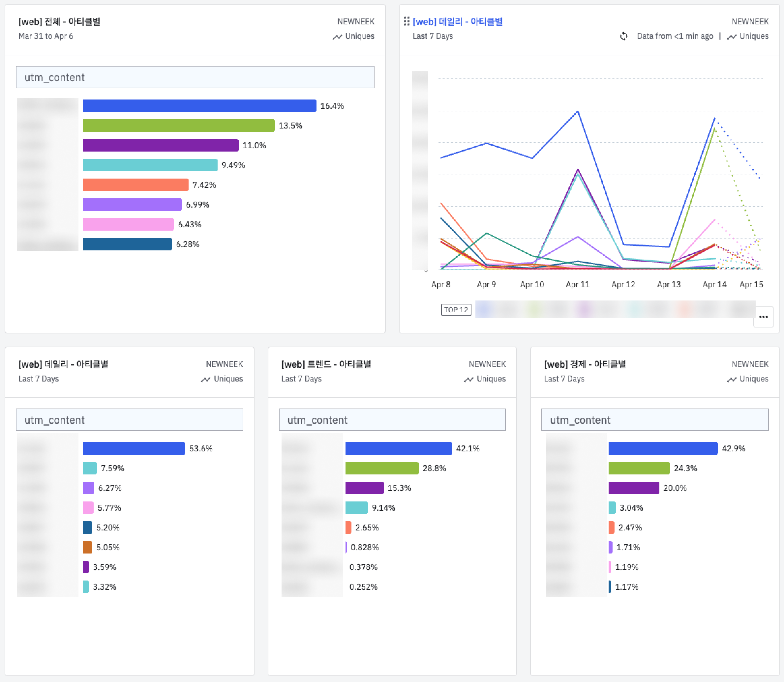Image resolution: width=784 pixels, height=682 pixels.
Task: Open the [web] 전체 - 아티클별 chart title
Action: pos(59,22)
